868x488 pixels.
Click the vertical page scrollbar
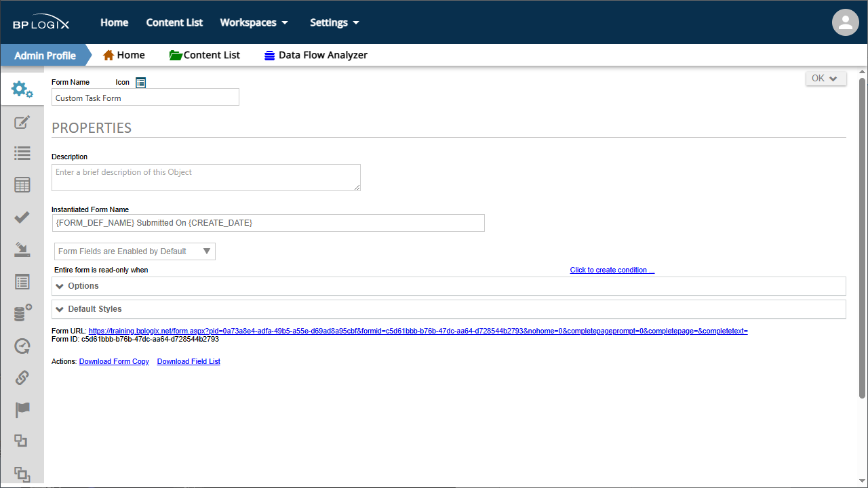point(863,237)
